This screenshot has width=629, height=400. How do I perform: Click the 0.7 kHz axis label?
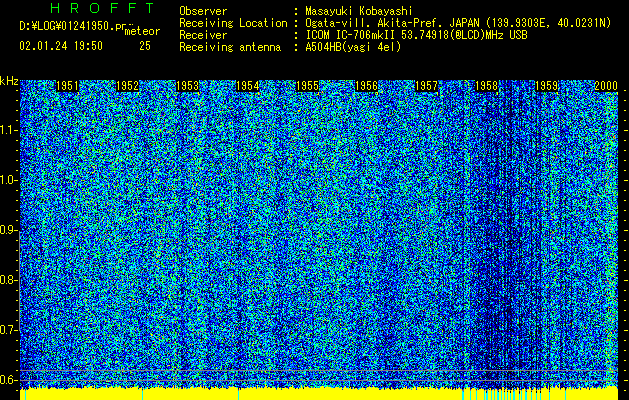pyautogui.click(x=9, y=330)
